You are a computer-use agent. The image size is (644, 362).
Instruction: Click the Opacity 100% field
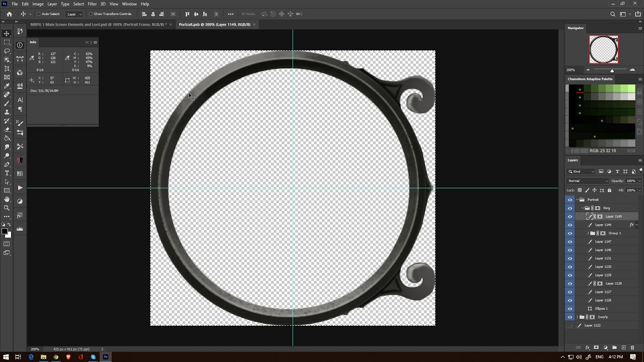[631, 181]
